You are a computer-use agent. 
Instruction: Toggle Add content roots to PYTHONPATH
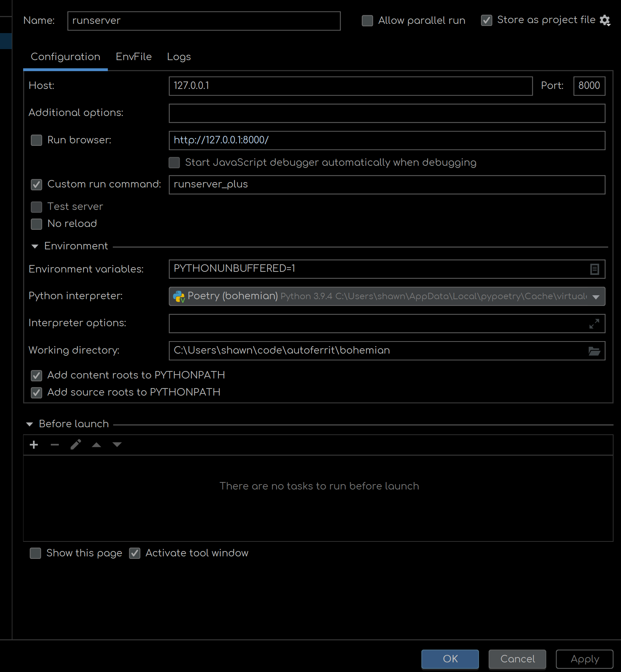coord(36,375)
